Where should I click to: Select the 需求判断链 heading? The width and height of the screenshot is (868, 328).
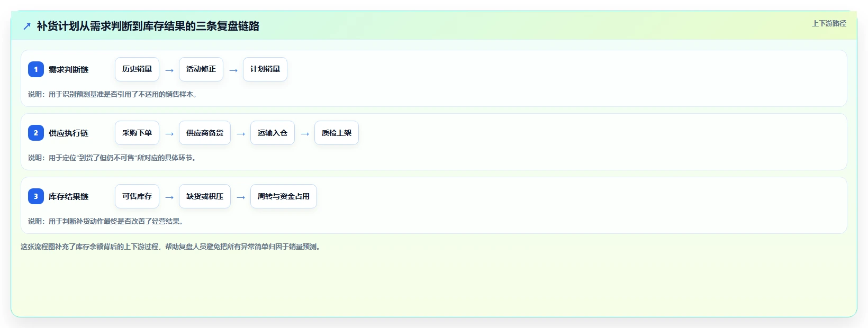tap(68, 69)
